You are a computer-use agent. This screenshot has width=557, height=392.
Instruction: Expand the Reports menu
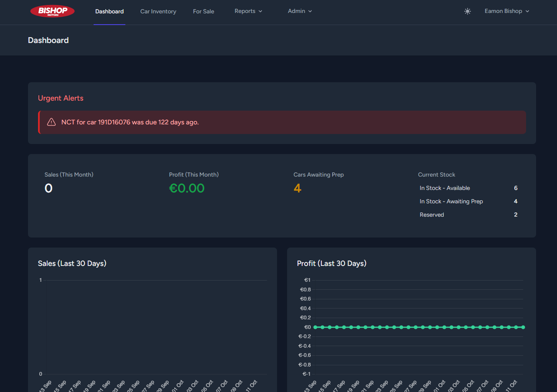[x=248, y=11]
